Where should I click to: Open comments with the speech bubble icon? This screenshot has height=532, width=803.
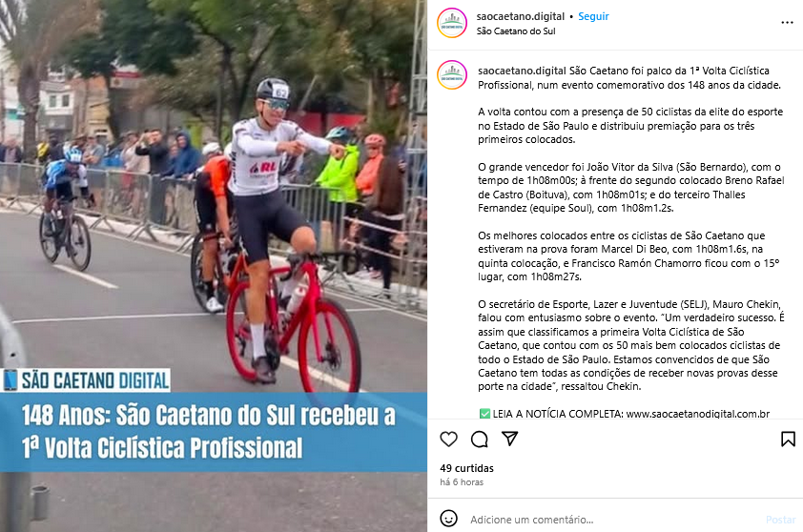(480, 439)
